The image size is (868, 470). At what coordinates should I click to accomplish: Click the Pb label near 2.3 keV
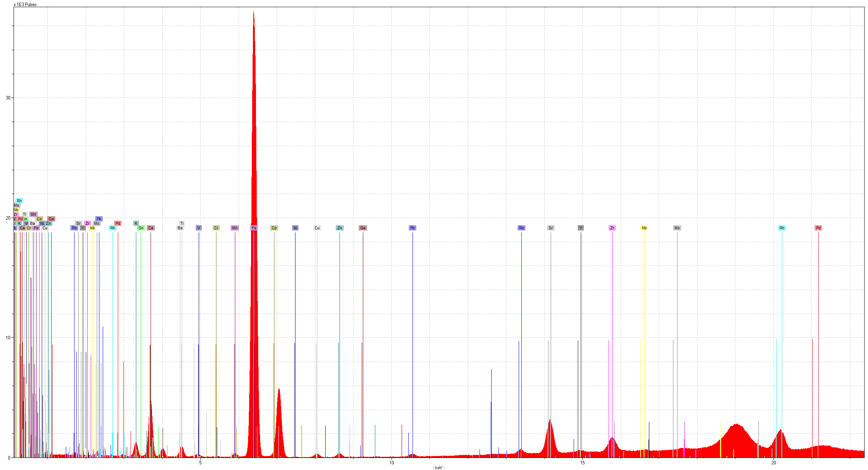coord(99,219)
